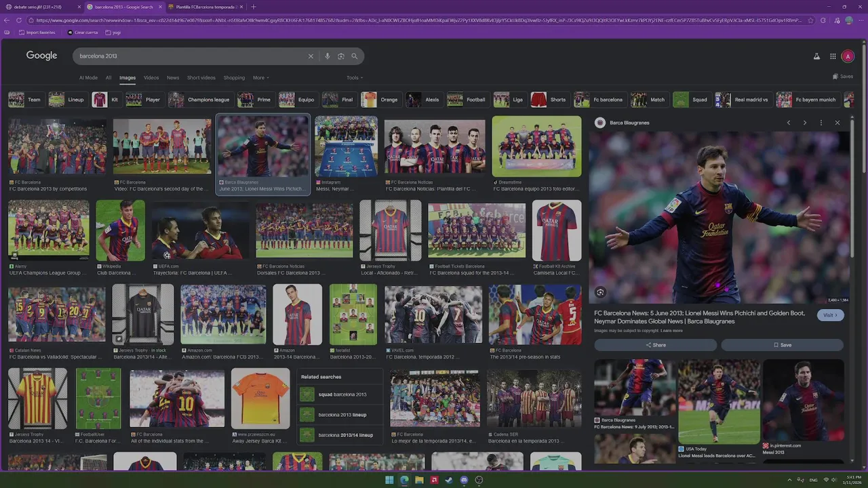Open File Explorer from the taskbar
Image resolution: width=868 pixels, height=488 pixels.
[419, 480]
